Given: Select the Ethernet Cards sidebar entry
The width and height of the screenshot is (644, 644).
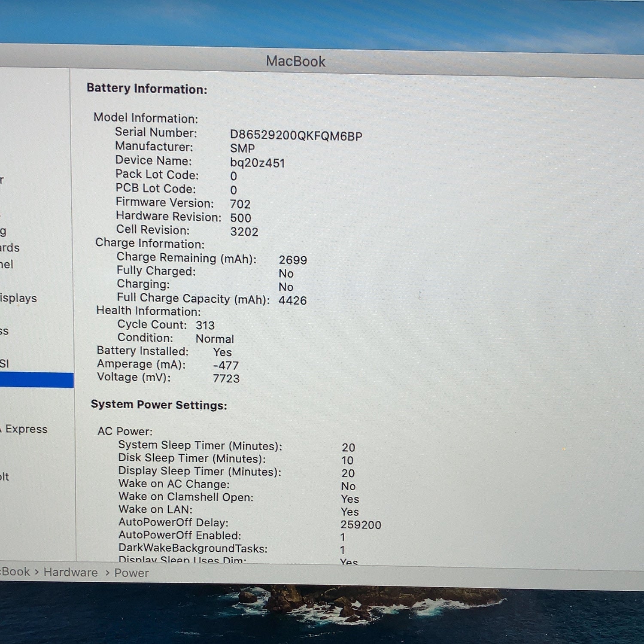Looking at the screenshot, I should tap(10, 248).
